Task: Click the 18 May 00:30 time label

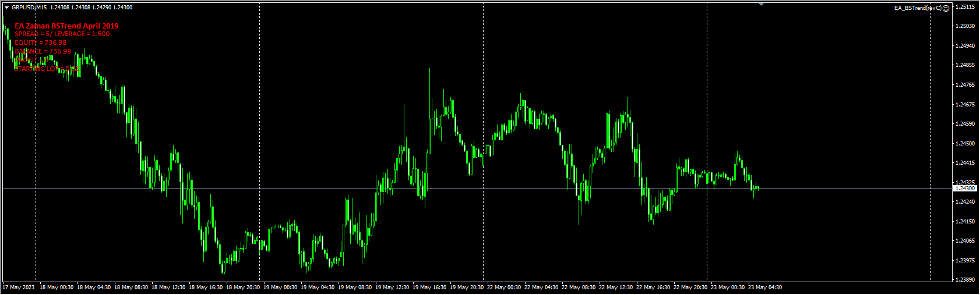Action: pos(57,287)
